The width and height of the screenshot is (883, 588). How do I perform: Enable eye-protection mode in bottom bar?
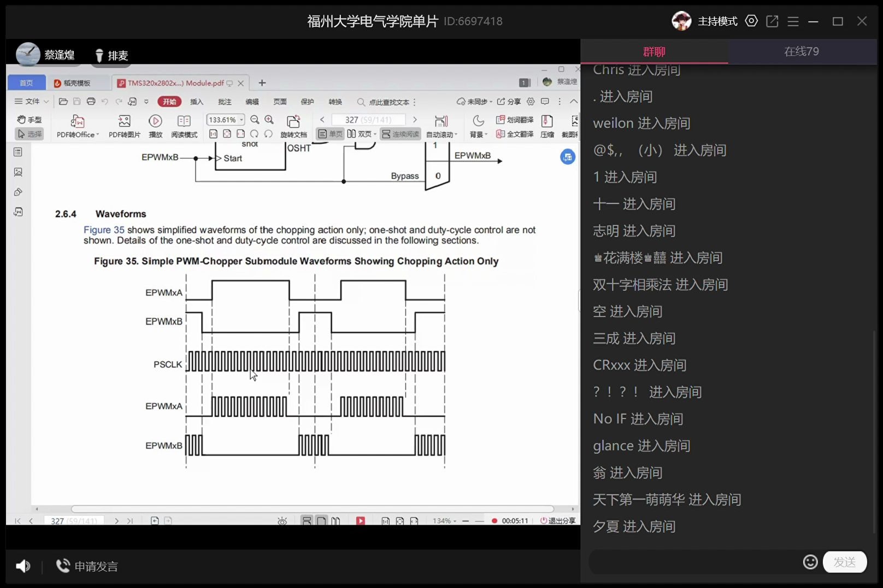click(x=282, y=521)
